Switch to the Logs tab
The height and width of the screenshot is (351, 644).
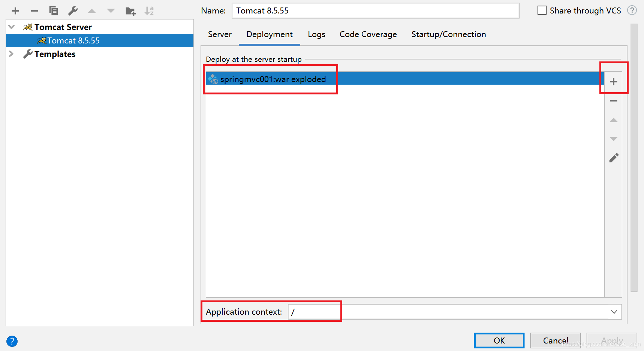316,34
